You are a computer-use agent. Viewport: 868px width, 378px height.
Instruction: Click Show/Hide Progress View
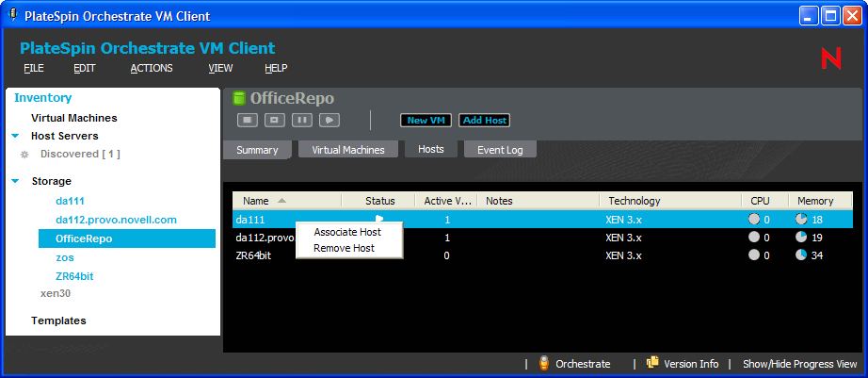[x=800, y=364]
